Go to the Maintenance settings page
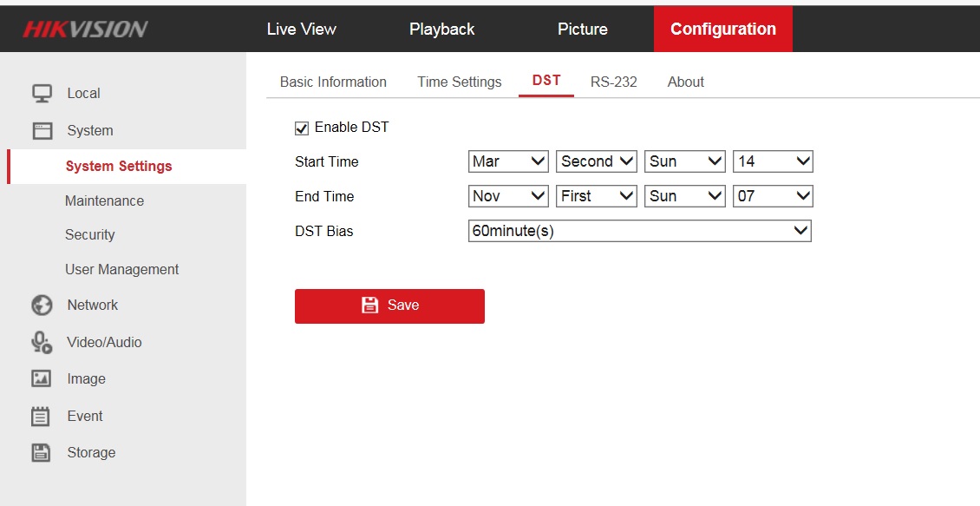The image size is (980, 506). point(104,200)
